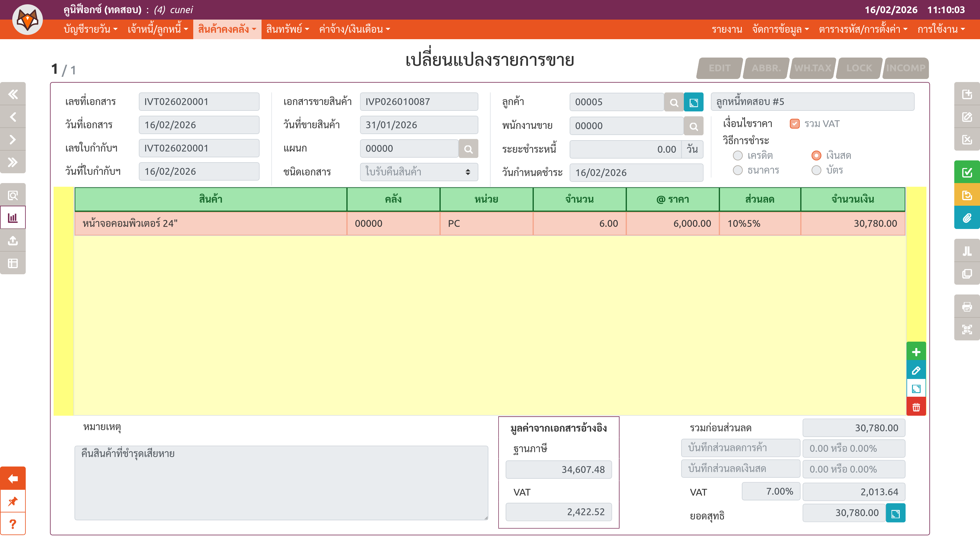Viewport: 980px width, 551px height.
Task: Jump to last record with double chevron
Action: [13, 162]
